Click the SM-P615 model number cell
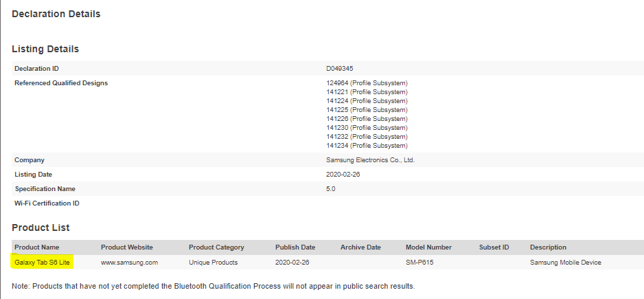 point(420,262)
